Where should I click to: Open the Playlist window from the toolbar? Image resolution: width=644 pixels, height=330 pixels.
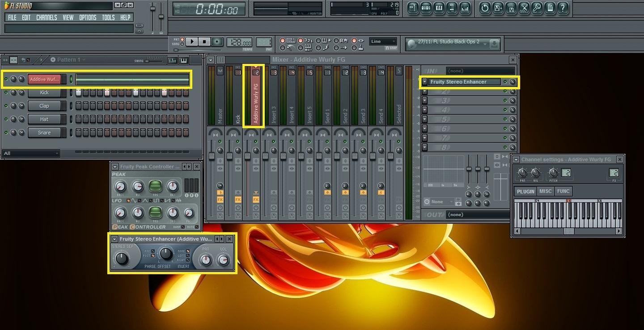coord(413,8)
